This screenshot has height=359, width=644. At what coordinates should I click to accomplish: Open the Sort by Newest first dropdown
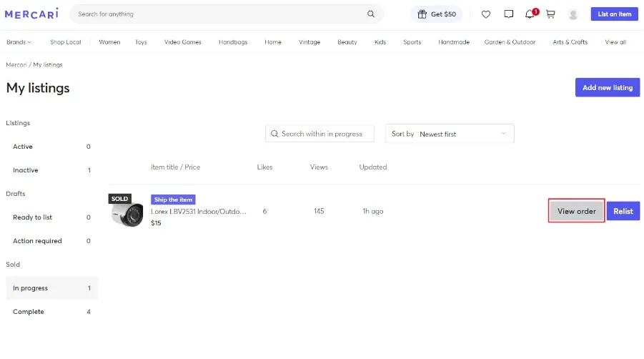tap(450, 134)
